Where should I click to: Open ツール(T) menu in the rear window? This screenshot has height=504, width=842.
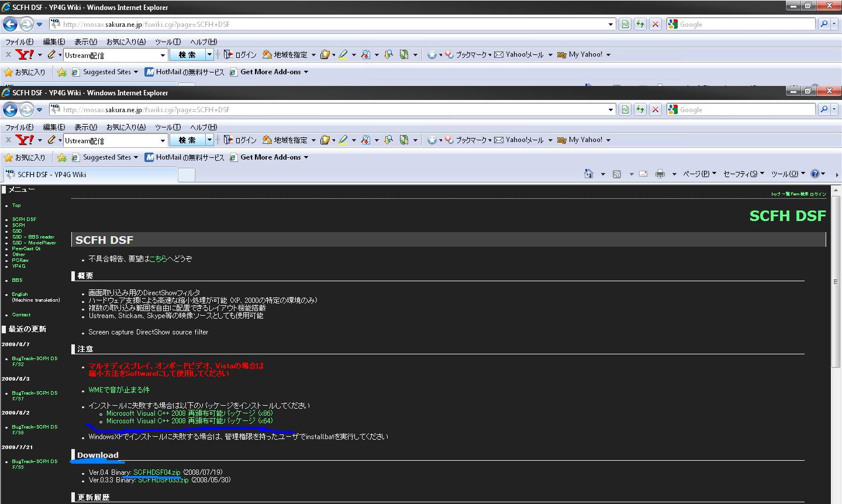[x=168, y=42]
